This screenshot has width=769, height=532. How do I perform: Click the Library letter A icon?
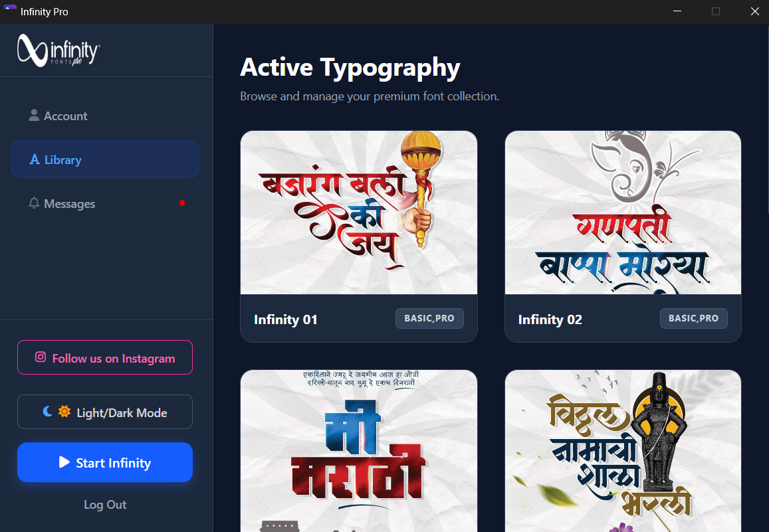tap(35, 159)
